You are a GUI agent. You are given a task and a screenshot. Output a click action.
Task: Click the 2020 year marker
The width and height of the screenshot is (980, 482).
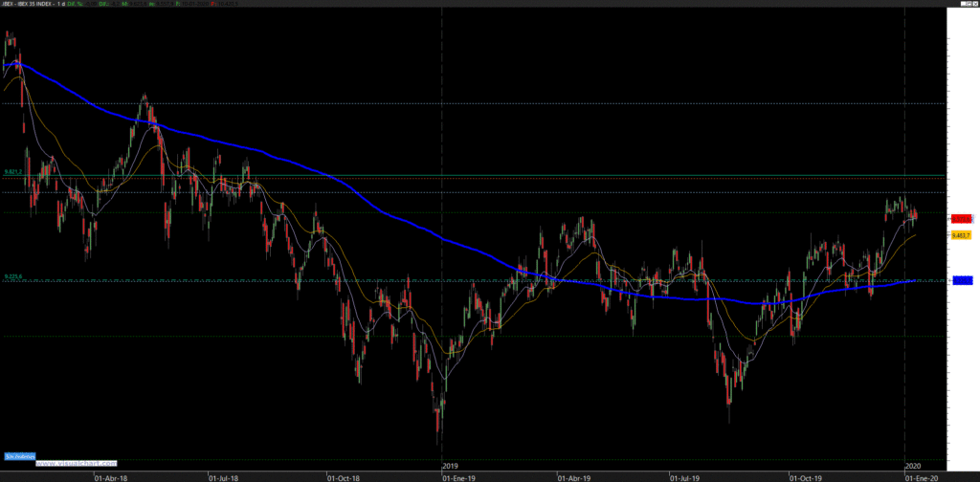click(914, 466)
